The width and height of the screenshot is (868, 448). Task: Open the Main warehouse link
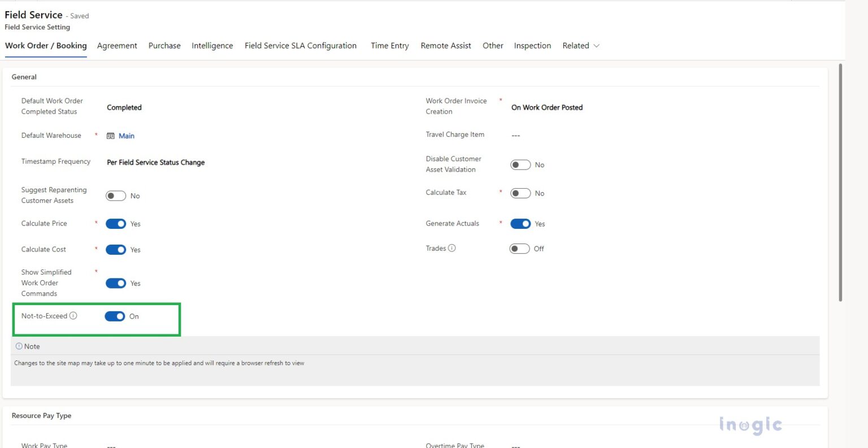pos(127,136)
